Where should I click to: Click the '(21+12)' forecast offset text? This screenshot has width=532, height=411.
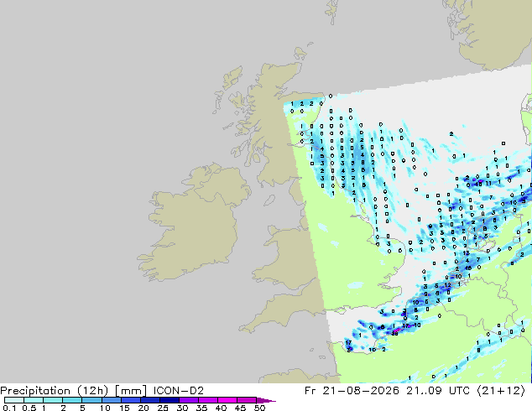pos(501,391)
